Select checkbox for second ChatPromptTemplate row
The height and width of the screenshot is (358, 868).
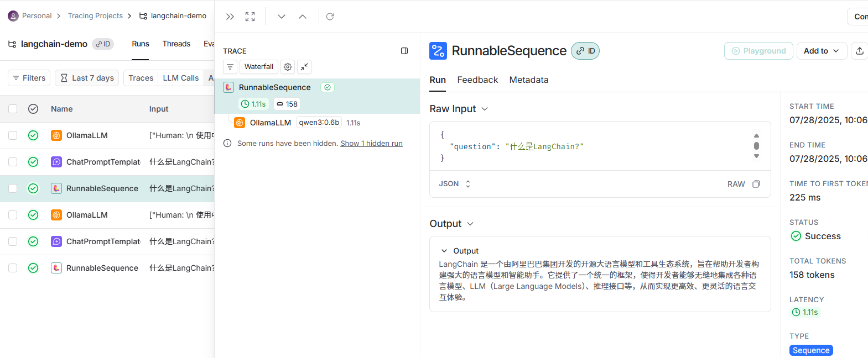coord(13,241)
